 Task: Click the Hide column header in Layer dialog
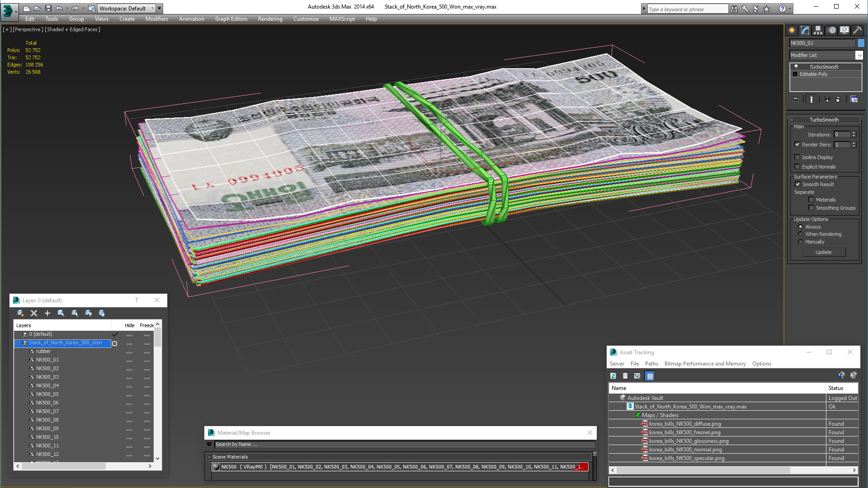pos(129,325)
